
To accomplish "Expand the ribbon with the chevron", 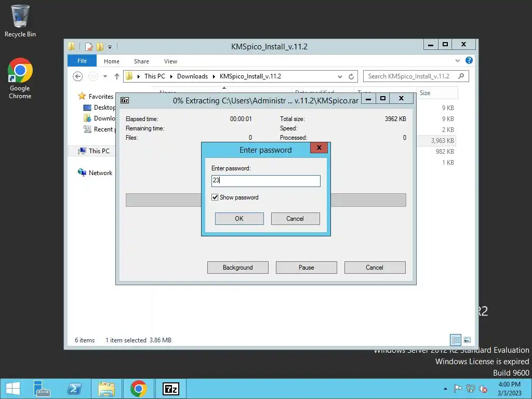I will click(x=458, y=60).
